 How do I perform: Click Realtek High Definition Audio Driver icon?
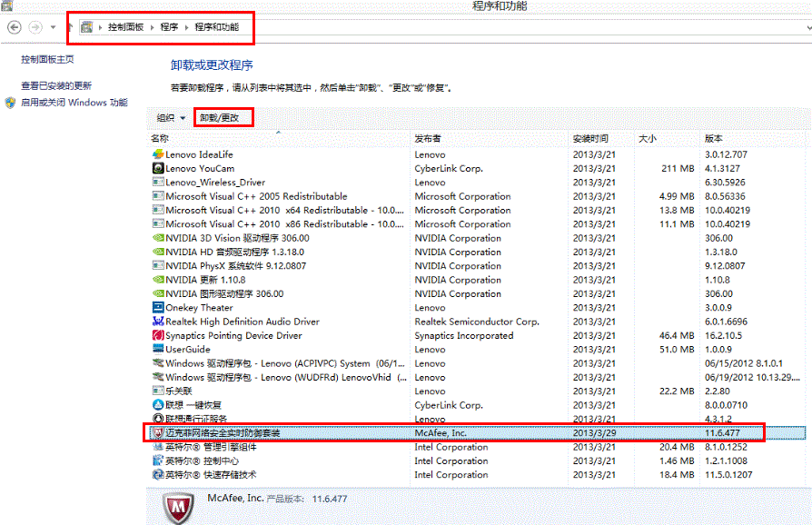tap(158, 322)
